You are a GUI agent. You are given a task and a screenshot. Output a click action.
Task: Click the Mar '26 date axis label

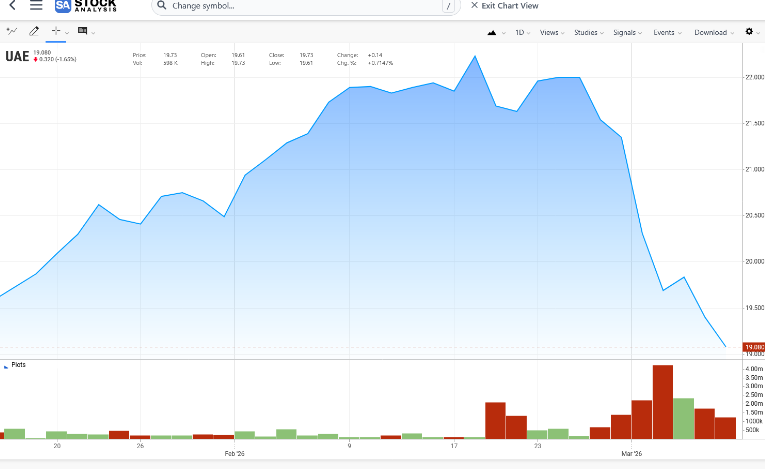pos(631,453)
